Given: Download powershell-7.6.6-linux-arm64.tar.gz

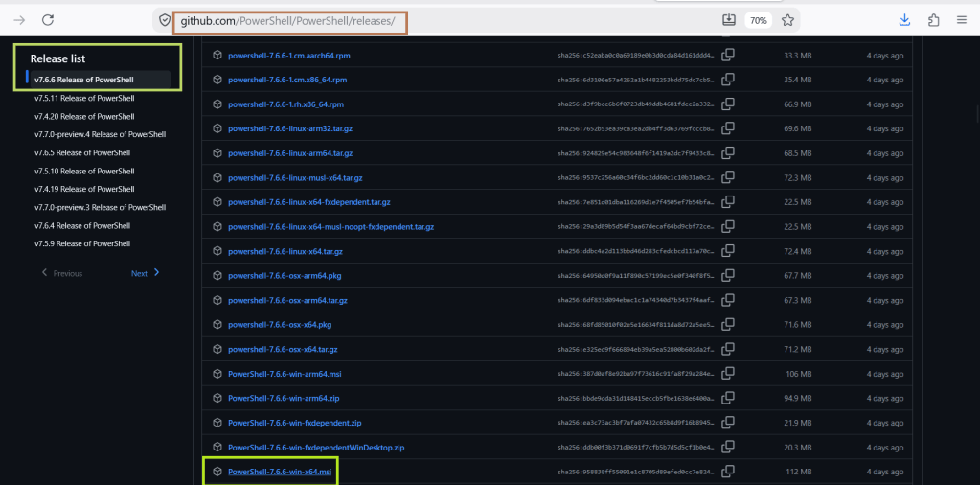Looking at the screenshot, I should [x=290, y=153].
